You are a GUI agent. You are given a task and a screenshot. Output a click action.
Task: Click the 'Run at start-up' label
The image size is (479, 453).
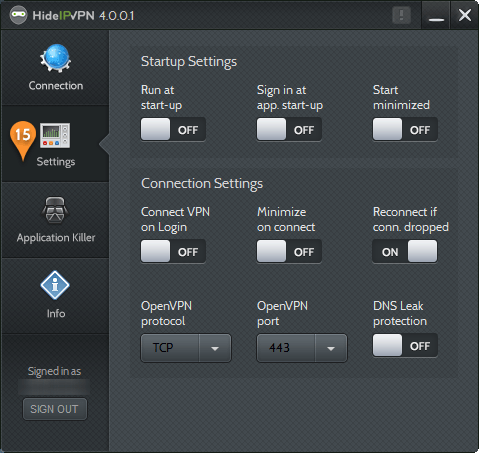click(x=161, y=97)
